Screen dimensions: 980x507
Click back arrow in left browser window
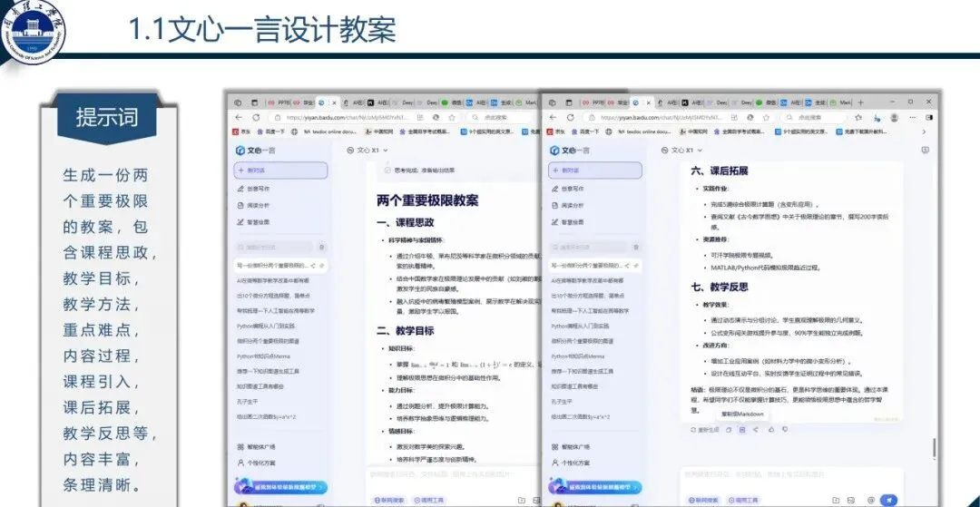coord(239,117)
